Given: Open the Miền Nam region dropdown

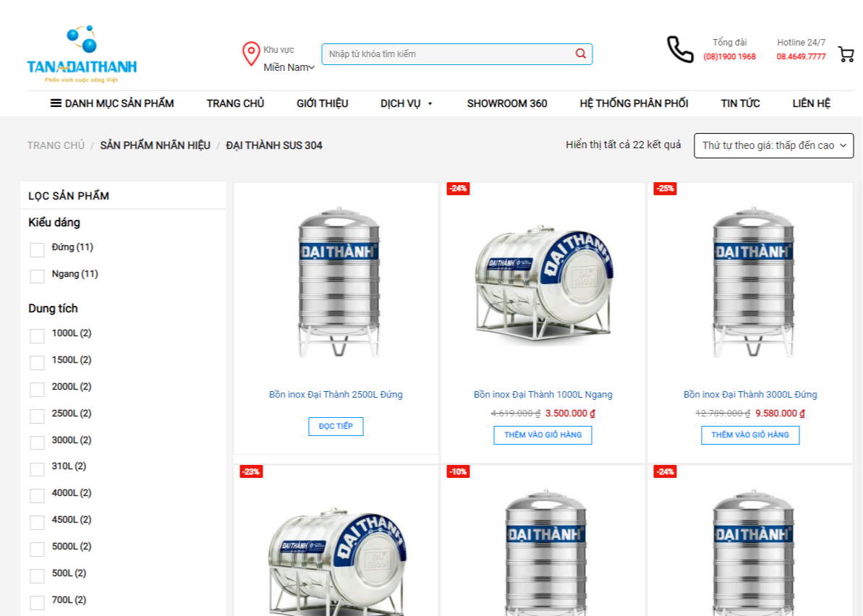Looking at the screenshot, I should (289, 67).
